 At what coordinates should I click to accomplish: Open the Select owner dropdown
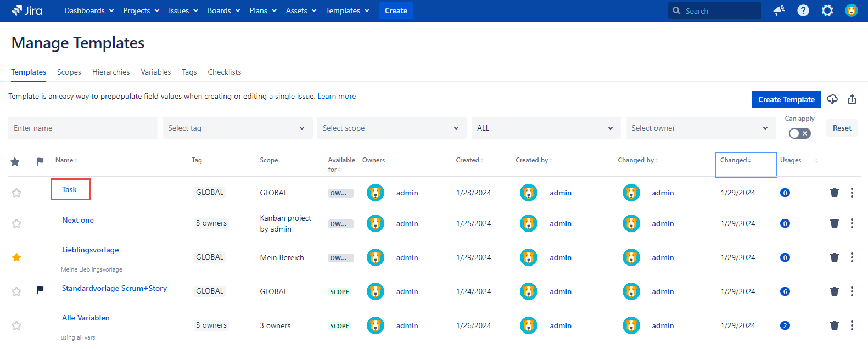[x=700, y=128]
